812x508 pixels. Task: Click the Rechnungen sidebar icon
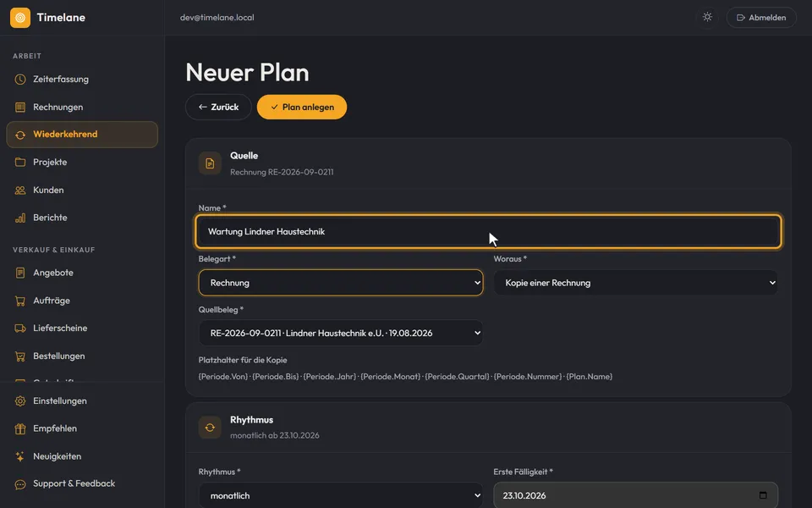click(x=20, y=108)
